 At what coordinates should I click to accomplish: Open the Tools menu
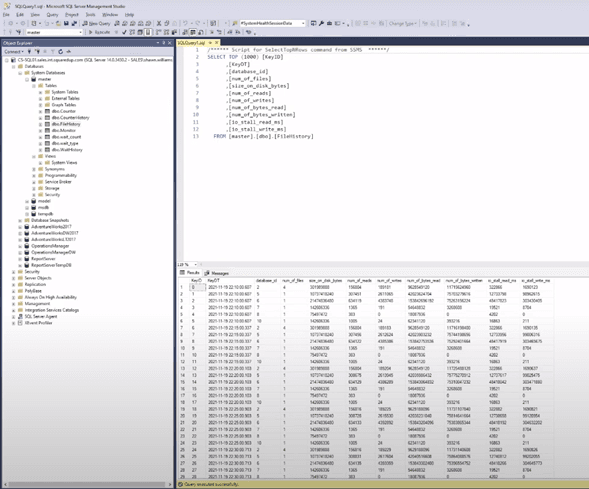pyautogui.click(x=90, y=15)
